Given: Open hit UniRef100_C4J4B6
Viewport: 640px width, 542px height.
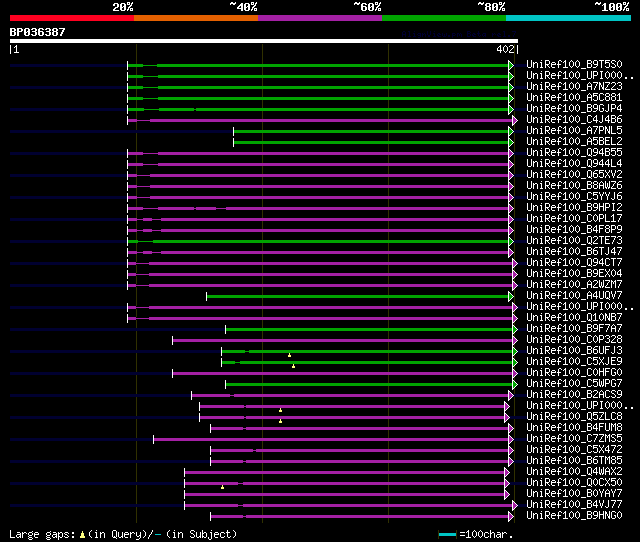Looking at the screenshot, I should pos(574,120).
